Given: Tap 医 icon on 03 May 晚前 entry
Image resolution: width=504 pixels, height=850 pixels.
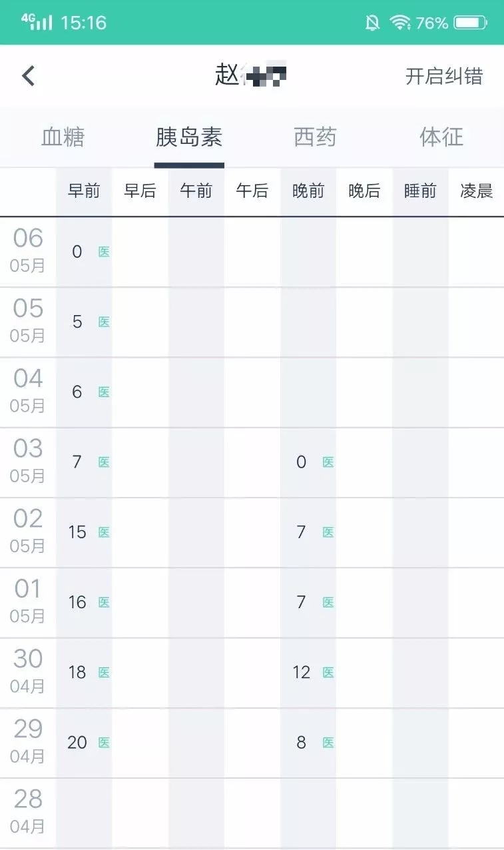Looking at the screenshot, I should click(328, 462).
